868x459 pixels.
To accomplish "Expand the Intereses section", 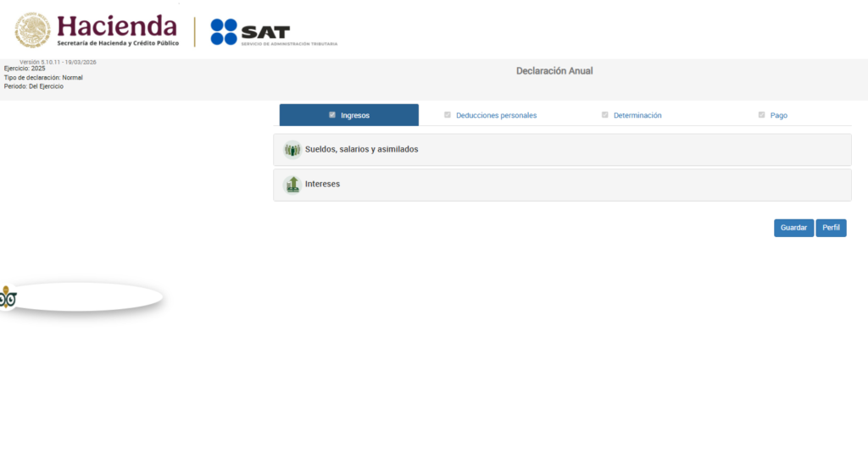I will tap(562, 185).
